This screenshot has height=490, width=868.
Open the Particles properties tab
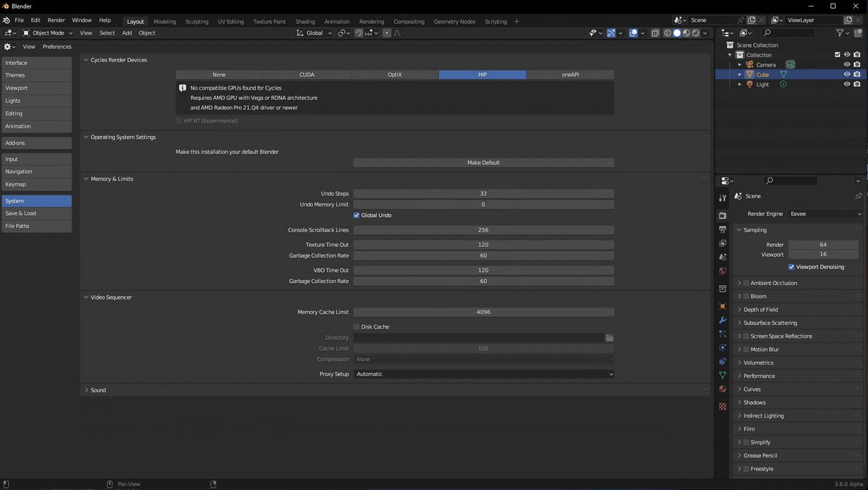[x=722, y=334]
